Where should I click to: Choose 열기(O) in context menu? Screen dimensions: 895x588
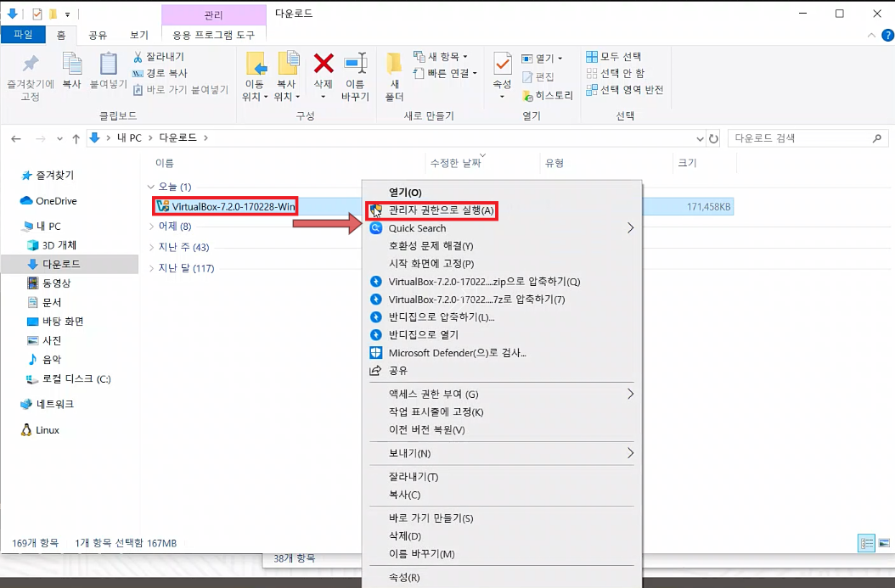click(405, 193)
